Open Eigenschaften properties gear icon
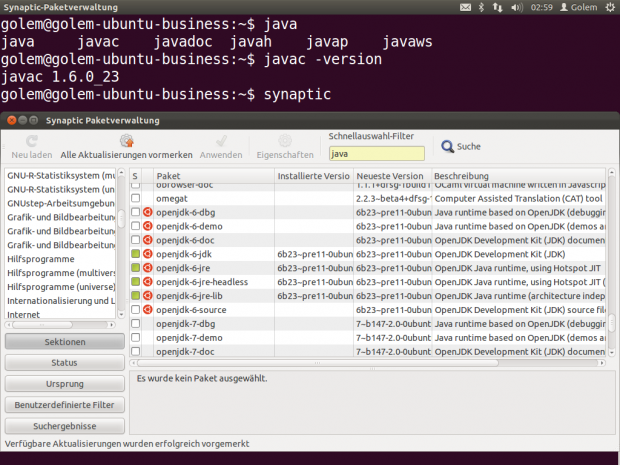This screenshot has height=465, width=620. click(285, 141)
